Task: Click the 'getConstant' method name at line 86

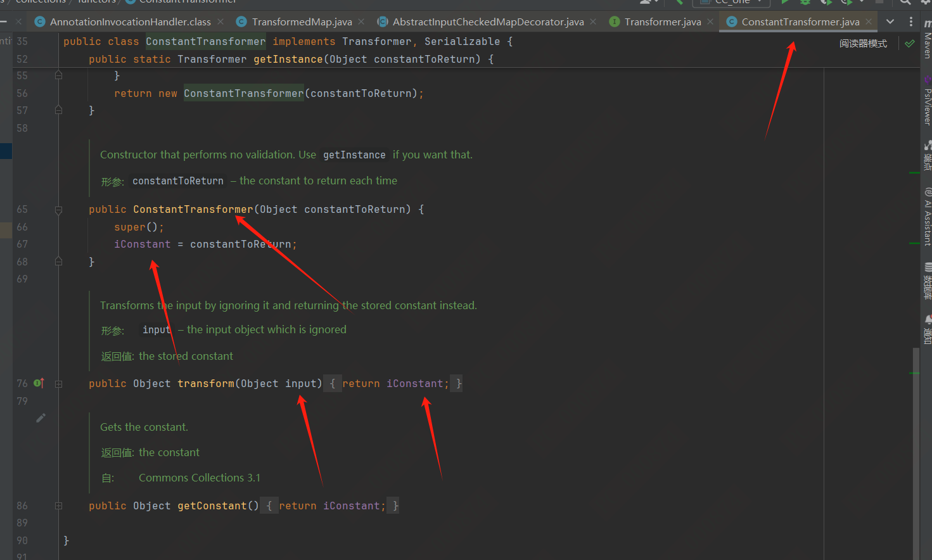Action: click(212, 506)
